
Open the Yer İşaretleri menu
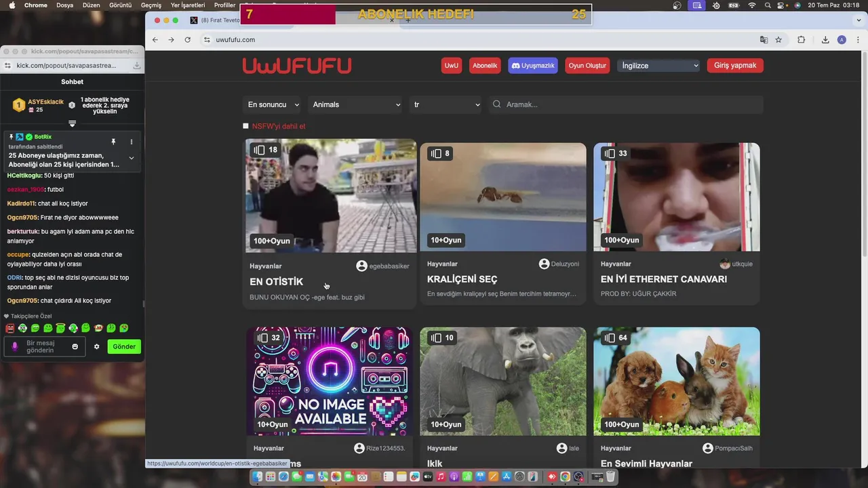[x=188, y=5]
